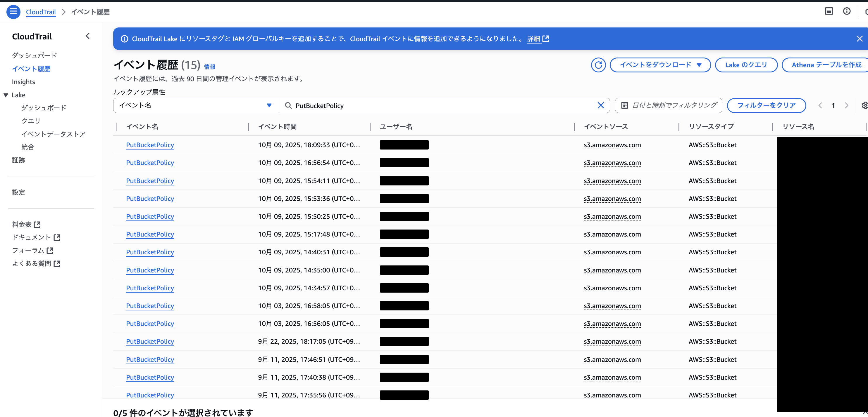This screenshot has width=868, height=417.
Task: Open the イベント名 lookup attribute dropdown
Action: [196, 105]
